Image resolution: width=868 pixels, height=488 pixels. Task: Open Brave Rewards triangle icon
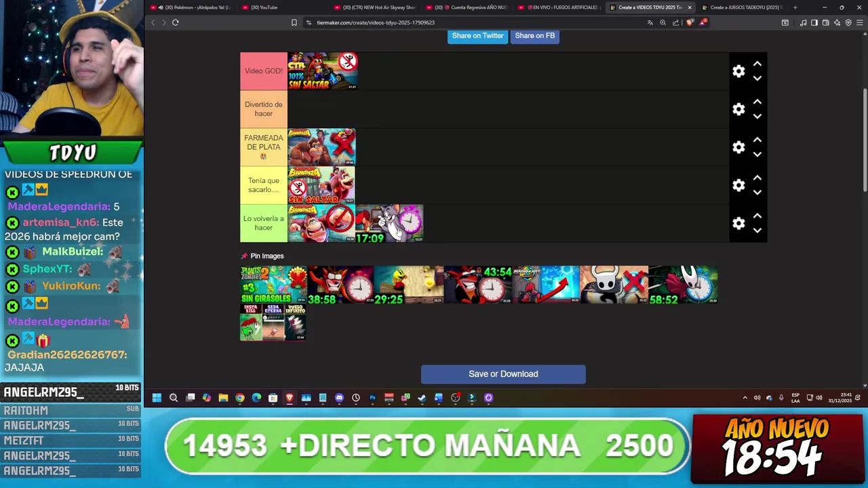pyautogui.click(x=703, y=22)
